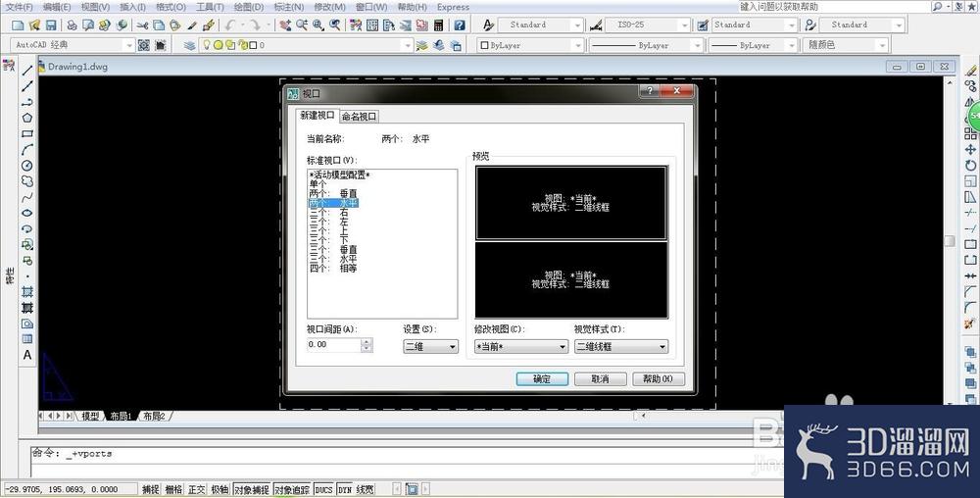Image resolution: width=980 pixels, height=498 pixels.
Task: Click the Zoom realtime icon
Action: (x=302, y=25)
